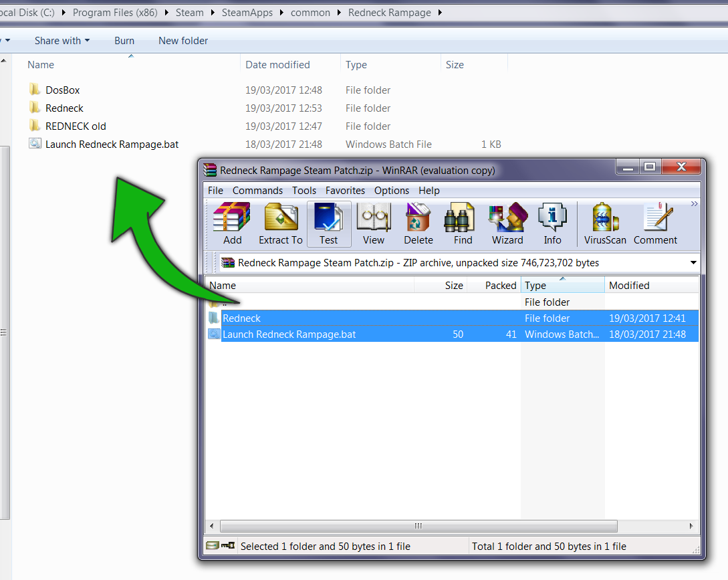The image size is (728, 580).
Task: Click the drive icon in the WinRAR status bar
Action: point(212,546)
